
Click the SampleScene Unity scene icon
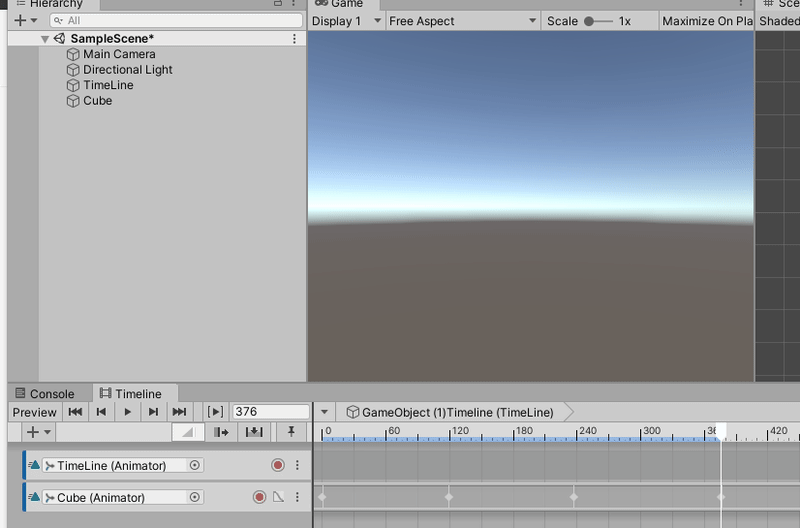60,38
